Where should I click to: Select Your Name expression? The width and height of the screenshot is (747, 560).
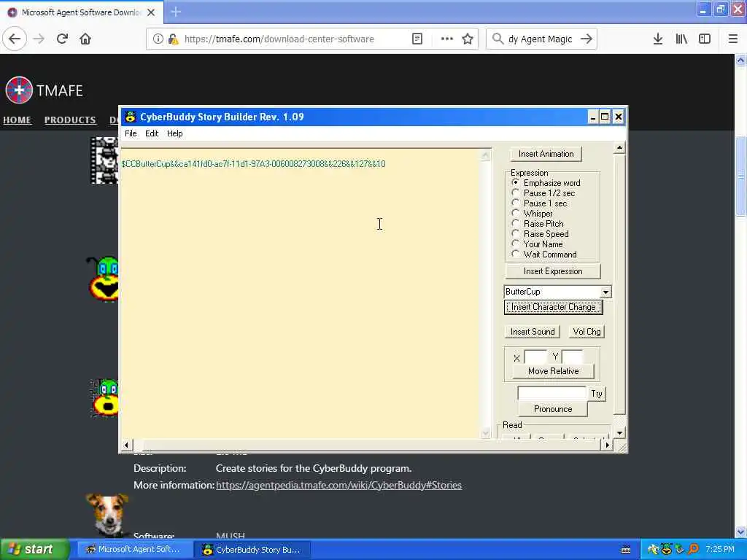click(516, 244)
